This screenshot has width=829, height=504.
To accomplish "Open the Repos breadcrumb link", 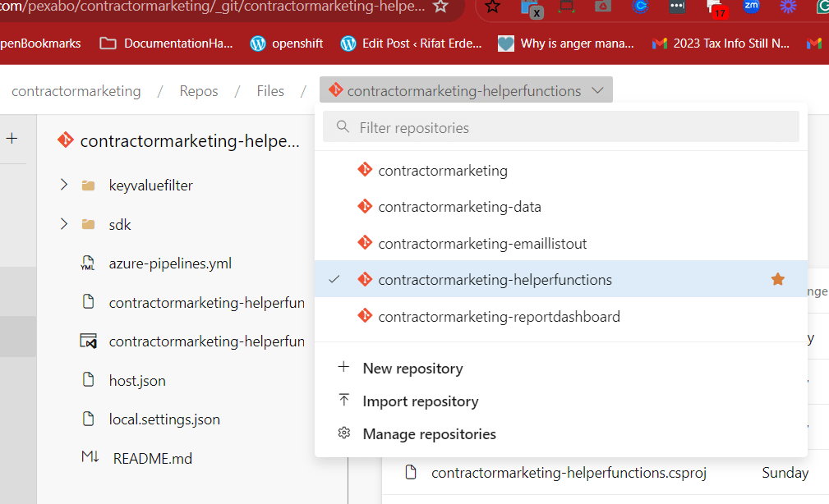I will pos(198,91).
